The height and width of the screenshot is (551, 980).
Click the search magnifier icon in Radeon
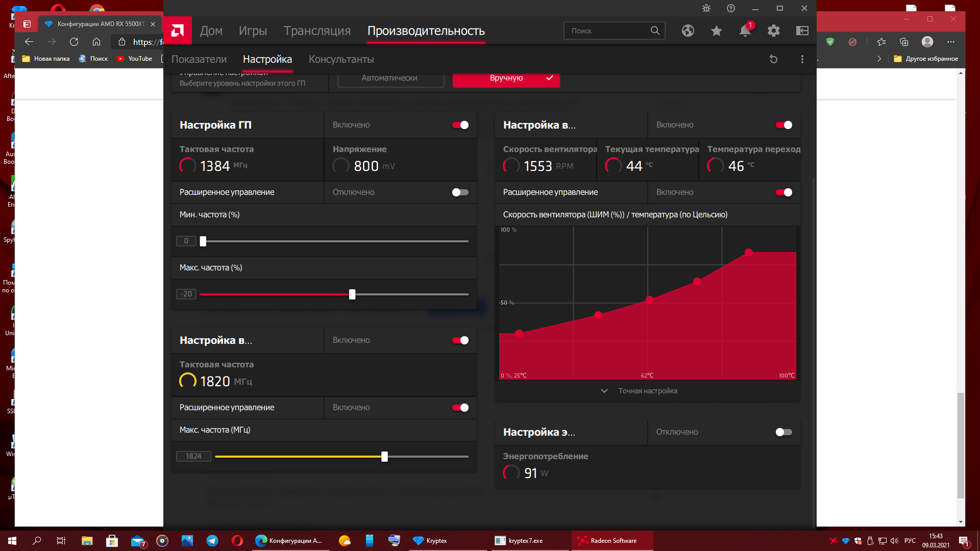(655, 31)
